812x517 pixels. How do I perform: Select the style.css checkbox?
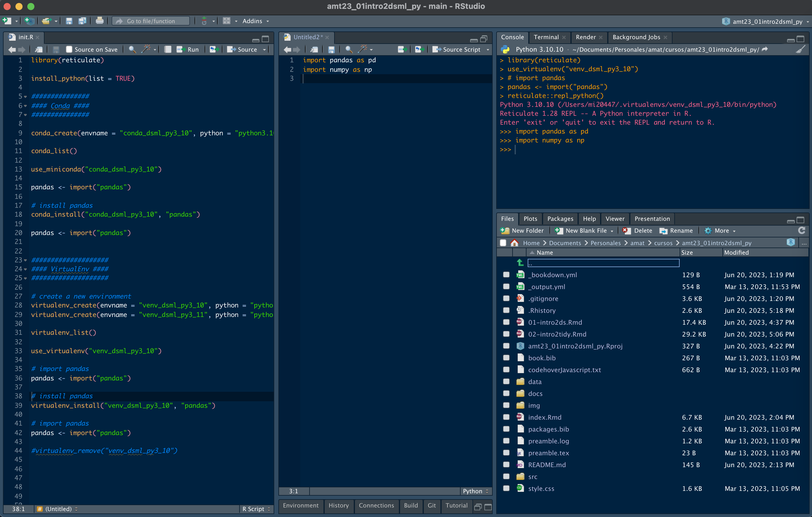click(x=506, y=488)
